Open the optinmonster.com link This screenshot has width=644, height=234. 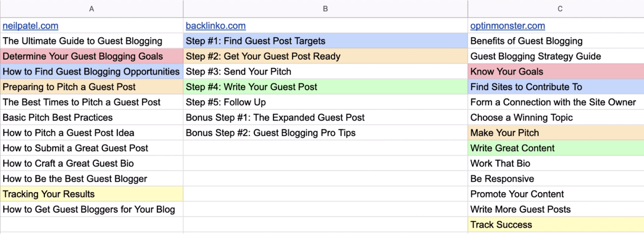(508, 26)
